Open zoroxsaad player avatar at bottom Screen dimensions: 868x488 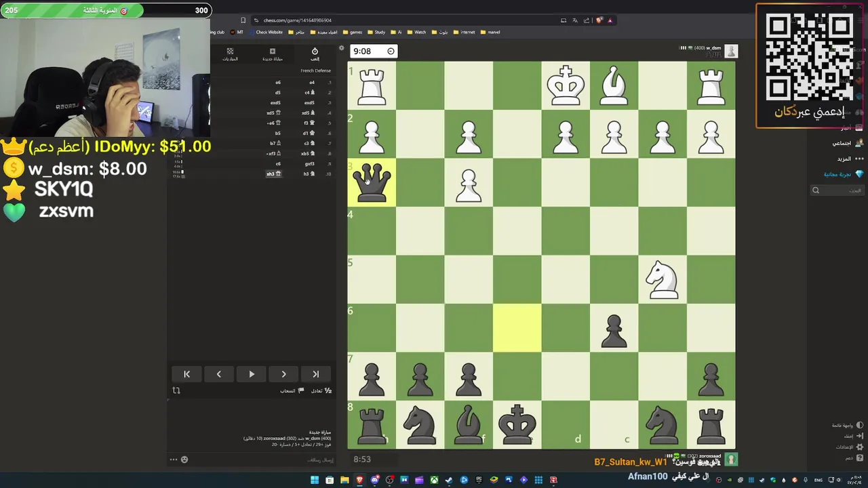731,460
